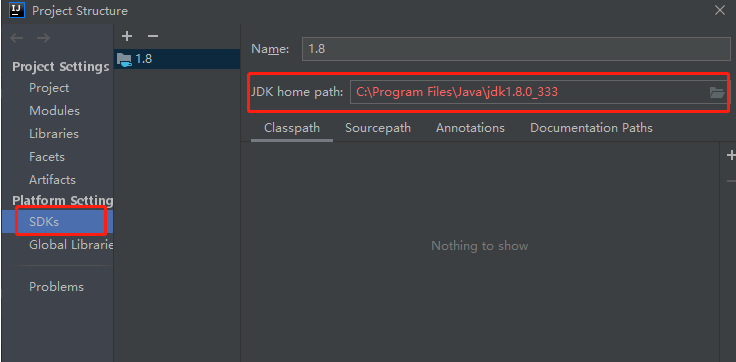This screenshot has width=736, height=362.
Task: Open Project settings page
Action: click(x=49, y=88)
